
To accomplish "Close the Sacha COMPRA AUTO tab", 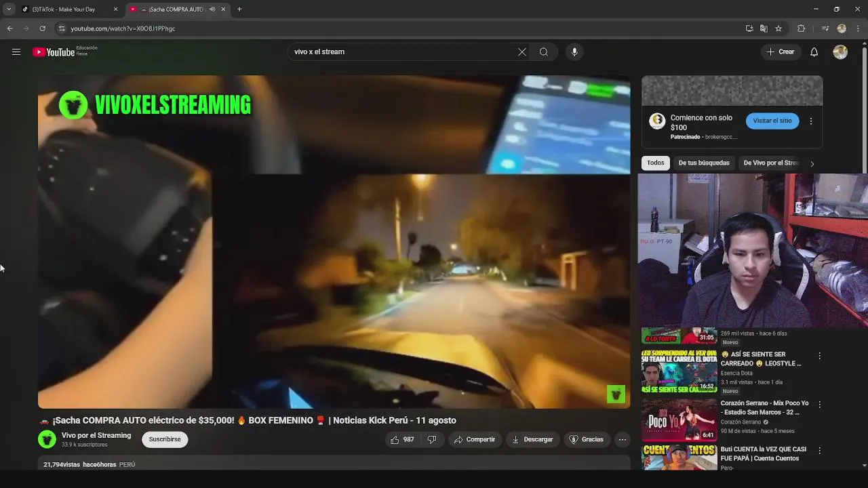I will (x=223, y=9).
